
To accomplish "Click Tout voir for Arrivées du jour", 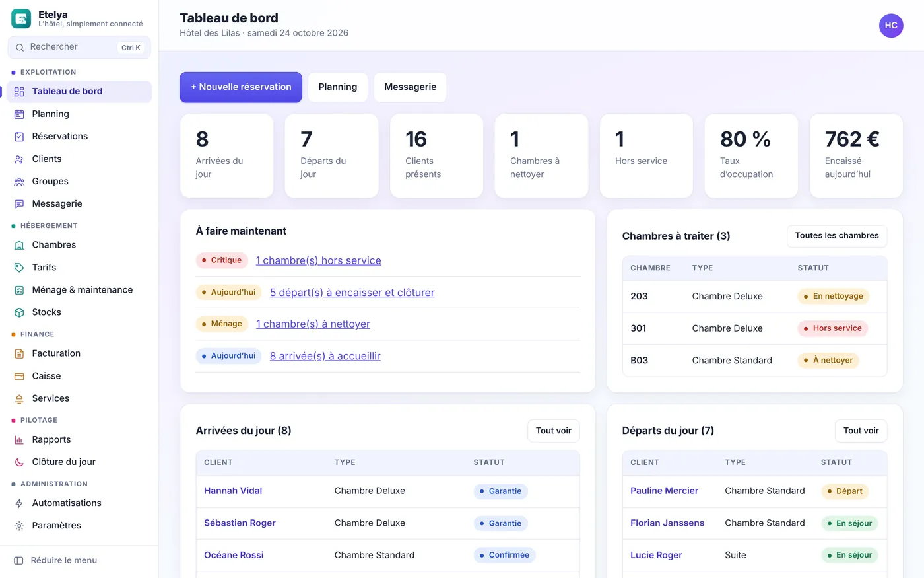I will pos(554,431).
